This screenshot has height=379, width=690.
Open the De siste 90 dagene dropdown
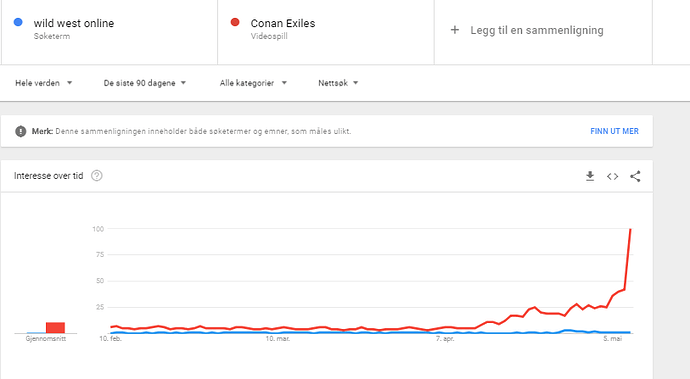coord(145,83)
